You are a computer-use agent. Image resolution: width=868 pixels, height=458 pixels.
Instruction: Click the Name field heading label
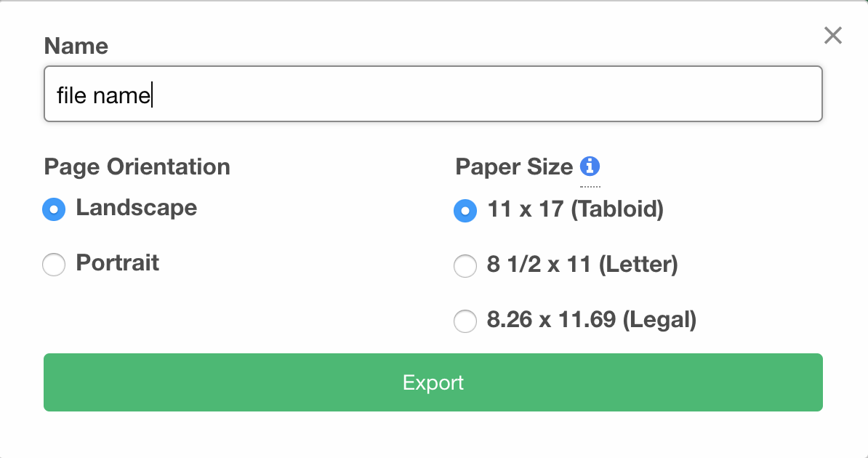pyautogui.click(x=76, y=46)
